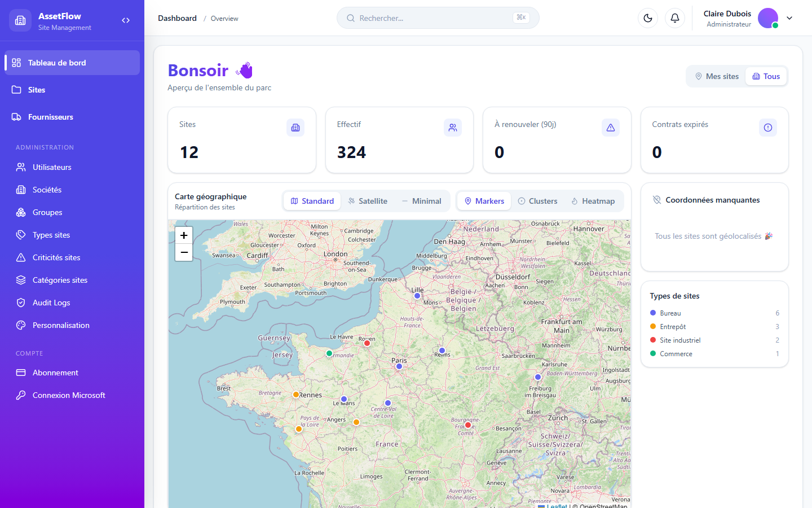This screenshot has width=812, height=508.
Task: Expand the user menu chevron
Action: point(789,18)
